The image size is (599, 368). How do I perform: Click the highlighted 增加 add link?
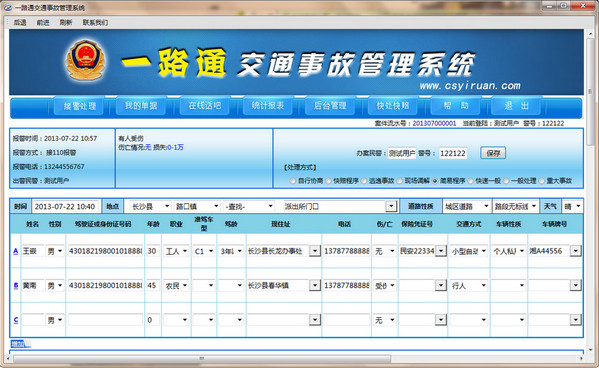point(18,344)
